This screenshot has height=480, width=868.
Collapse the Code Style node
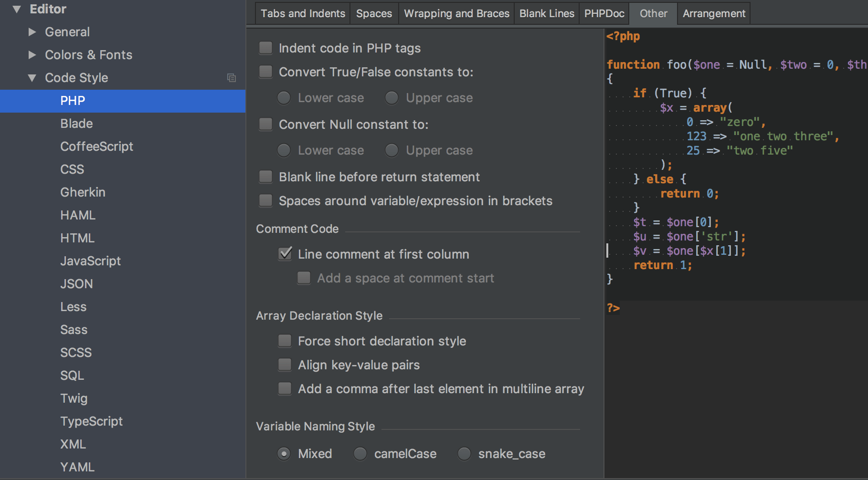32,78
